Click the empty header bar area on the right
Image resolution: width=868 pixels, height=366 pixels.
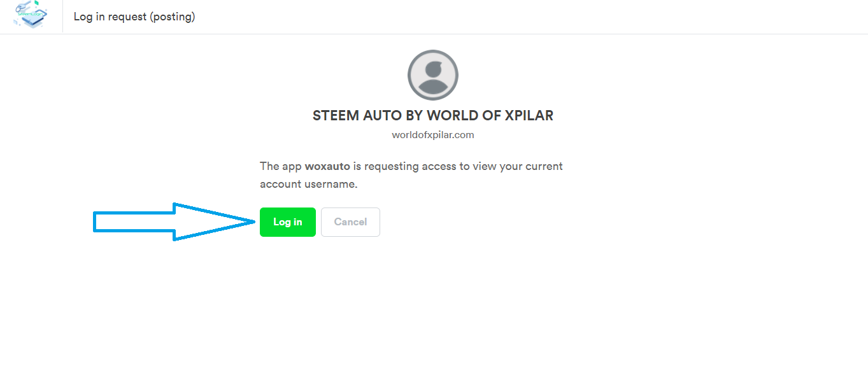click(637, 17)
